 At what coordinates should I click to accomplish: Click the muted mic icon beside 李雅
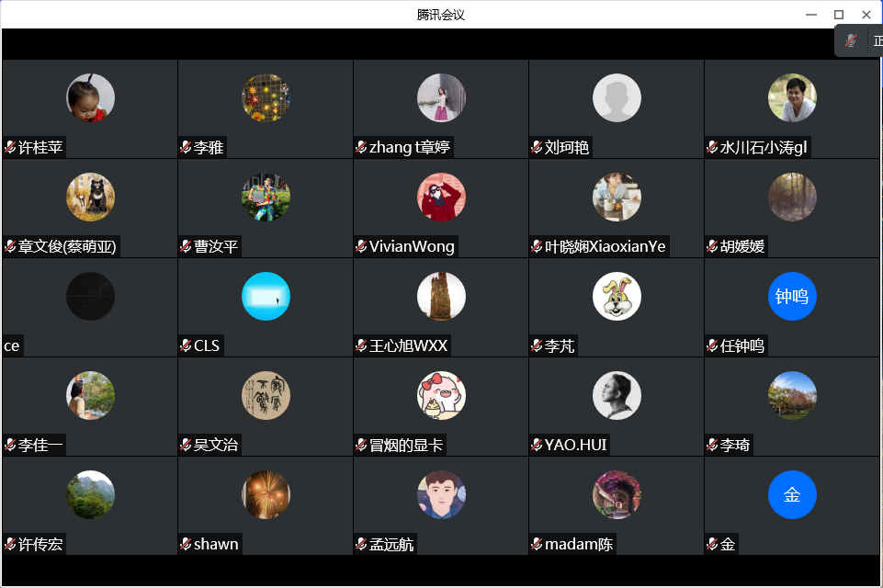(186, 148)
